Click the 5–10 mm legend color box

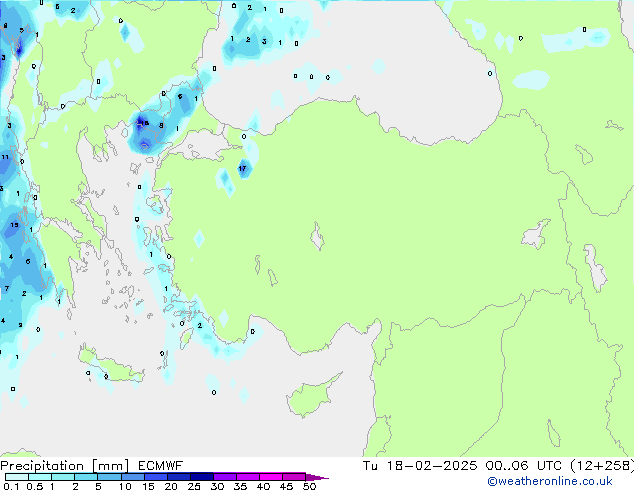pos(109,477)
